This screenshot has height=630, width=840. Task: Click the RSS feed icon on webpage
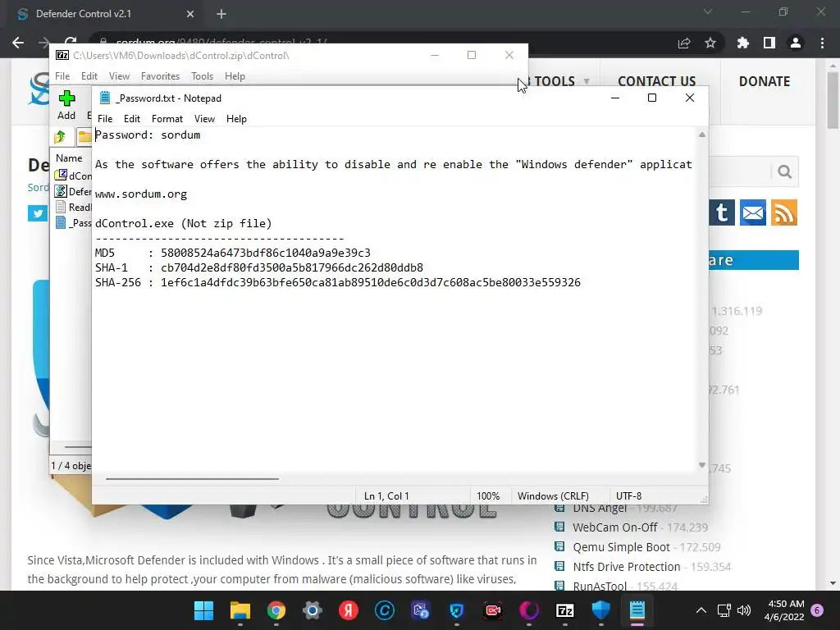(784, 212)
